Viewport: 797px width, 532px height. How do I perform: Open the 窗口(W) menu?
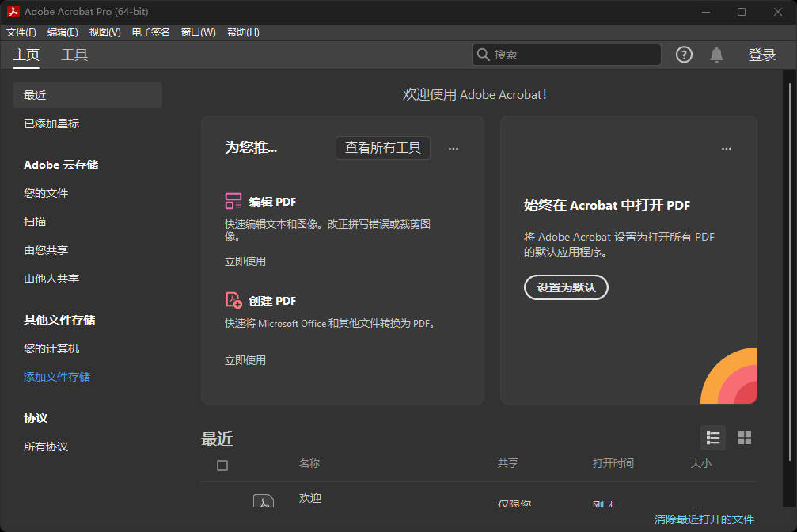[198, 32]
